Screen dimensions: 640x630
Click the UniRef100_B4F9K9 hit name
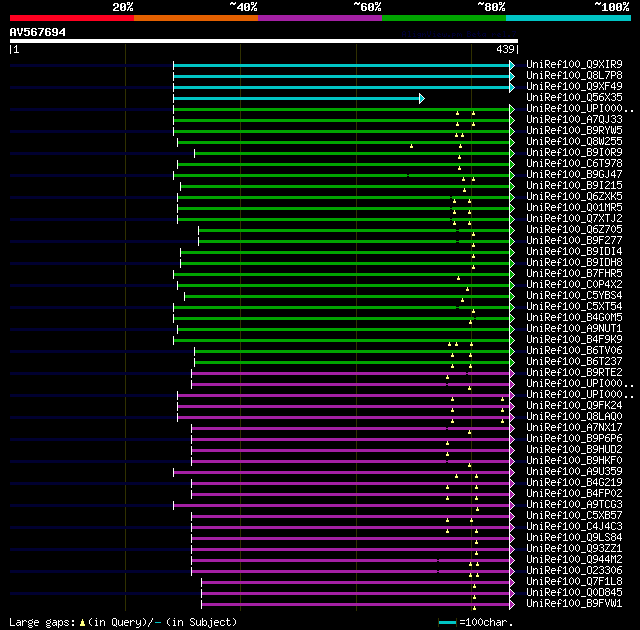[x=574, y=339]
